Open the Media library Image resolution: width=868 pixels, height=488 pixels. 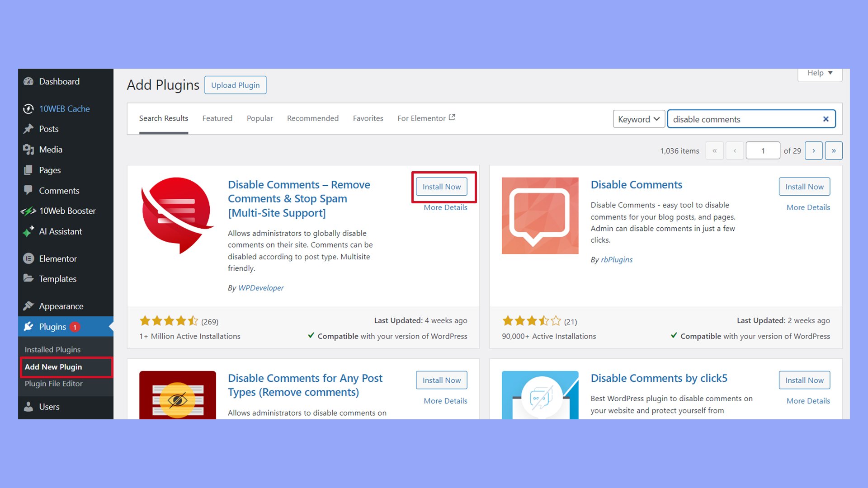50,149
